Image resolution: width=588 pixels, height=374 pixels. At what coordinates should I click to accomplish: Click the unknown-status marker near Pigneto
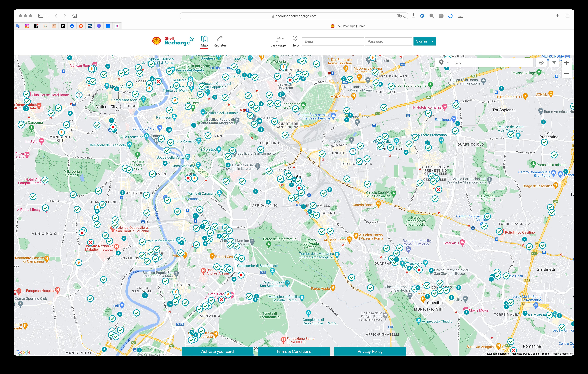[x=353, y=152]
